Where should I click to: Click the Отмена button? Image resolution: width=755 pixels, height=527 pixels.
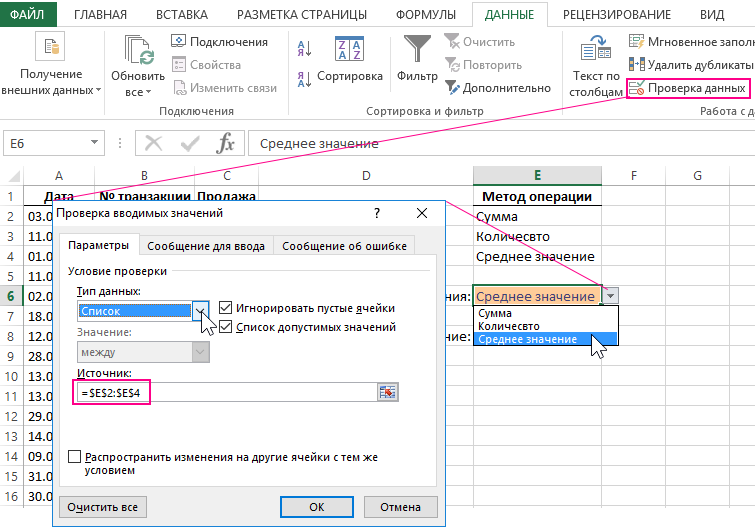[x=401, y=507]
